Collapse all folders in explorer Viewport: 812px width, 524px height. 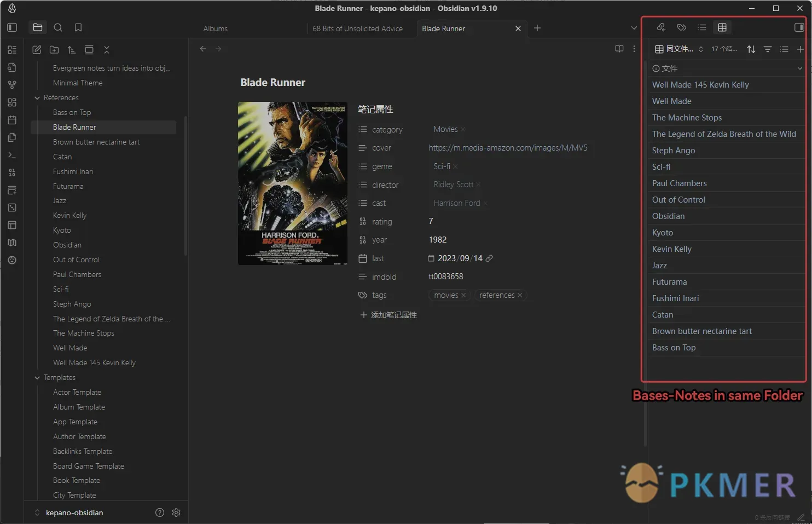(107, 50)
